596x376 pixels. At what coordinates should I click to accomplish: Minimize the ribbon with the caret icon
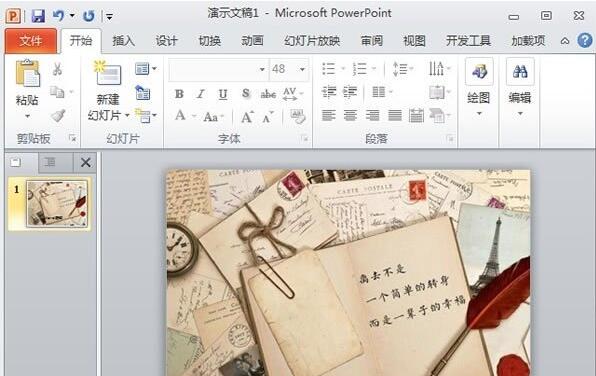coord(565,41)
